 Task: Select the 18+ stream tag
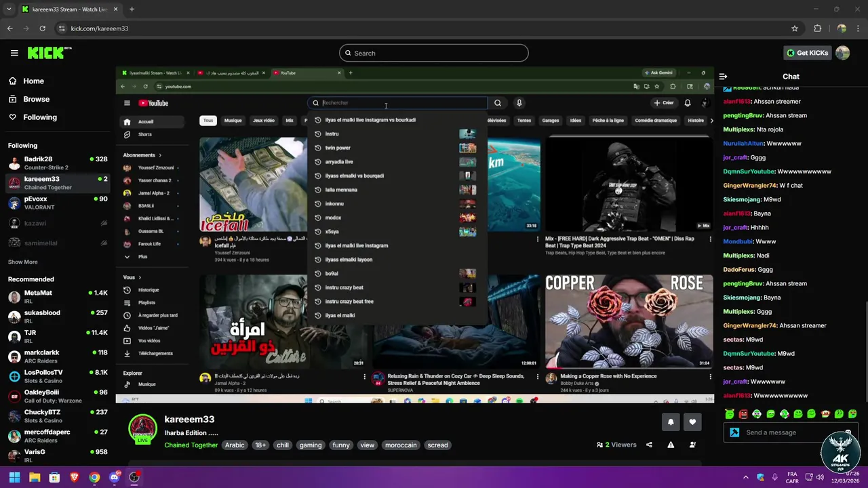[x=260, y=445]
